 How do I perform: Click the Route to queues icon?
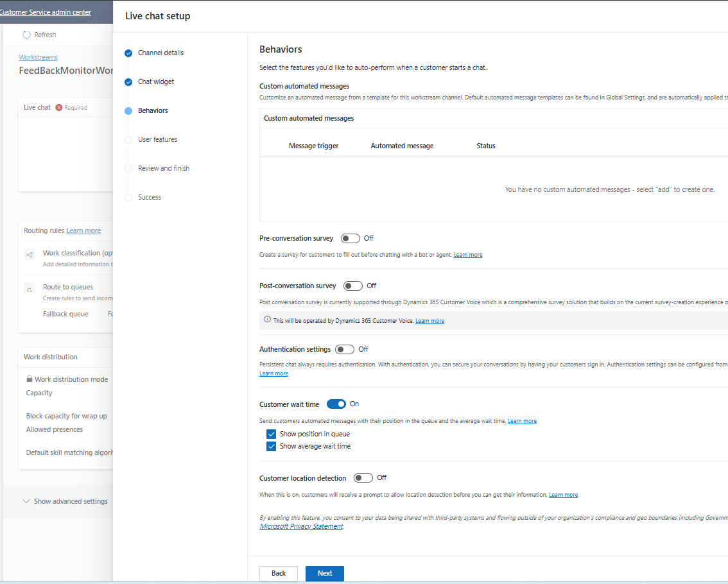click(x=30, y=289)
